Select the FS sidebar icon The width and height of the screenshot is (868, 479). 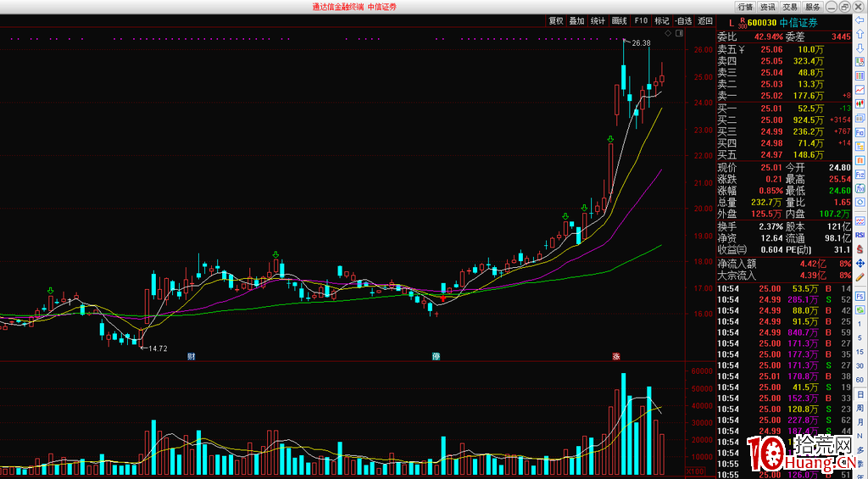point(860,296)
